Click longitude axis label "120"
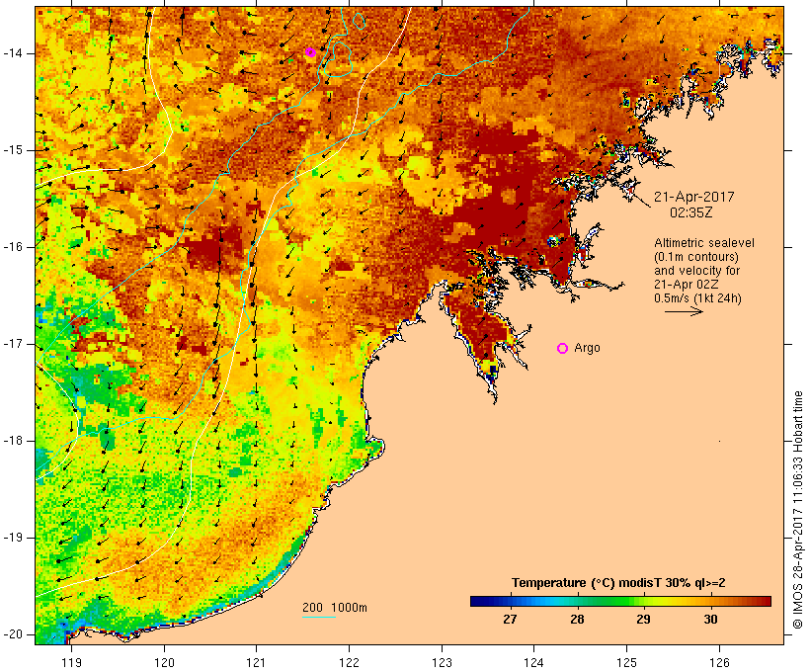 [164, 662]
